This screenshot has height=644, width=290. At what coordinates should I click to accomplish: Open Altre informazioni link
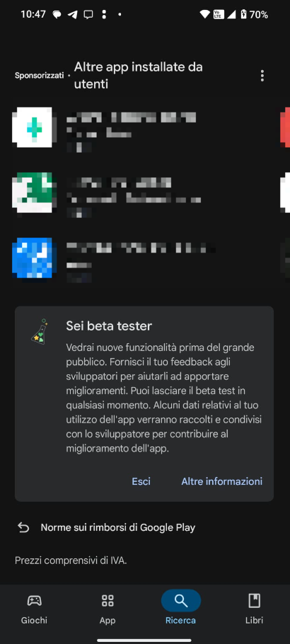coord(222,481)
